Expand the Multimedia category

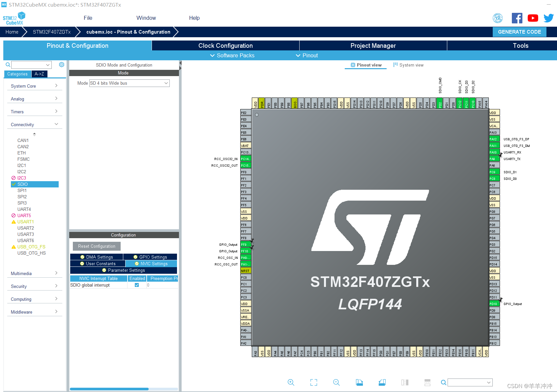click(x=34, y=273)
